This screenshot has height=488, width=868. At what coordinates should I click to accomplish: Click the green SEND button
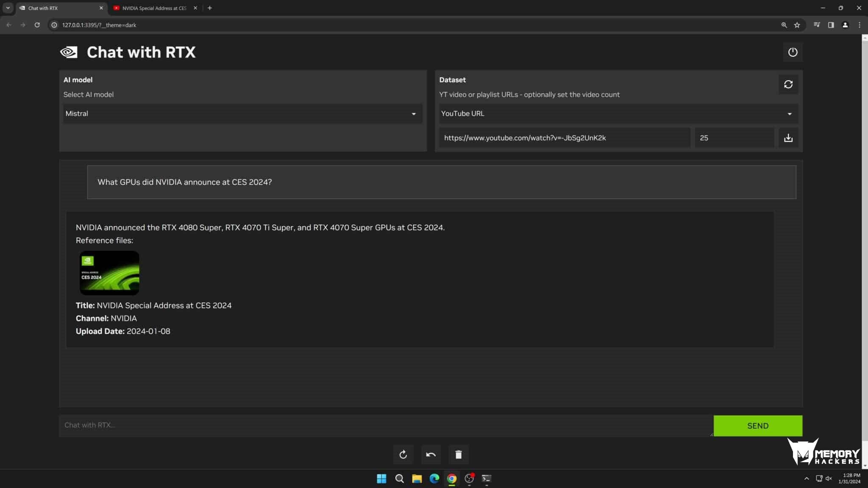pos(758,426)
